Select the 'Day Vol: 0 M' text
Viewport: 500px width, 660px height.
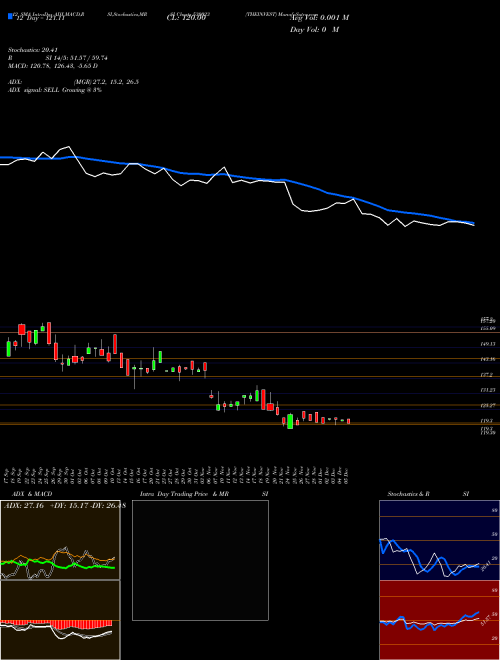(314, 30)
